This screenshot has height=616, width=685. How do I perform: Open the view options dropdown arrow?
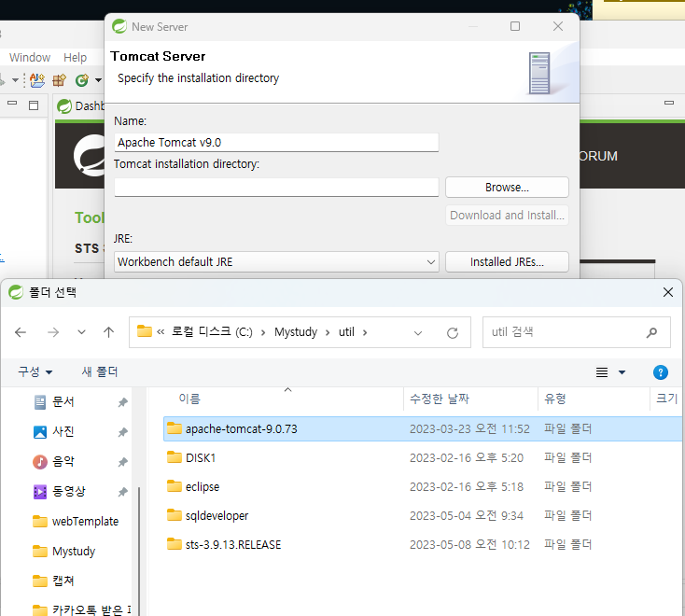pyautogui.click(x=622, y=372)
